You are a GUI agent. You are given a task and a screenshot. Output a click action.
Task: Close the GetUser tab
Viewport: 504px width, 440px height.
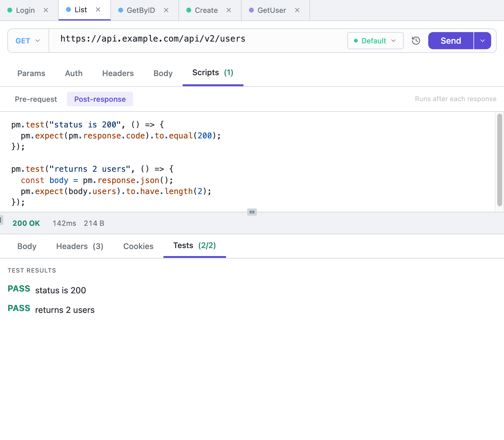pos(297,10)
